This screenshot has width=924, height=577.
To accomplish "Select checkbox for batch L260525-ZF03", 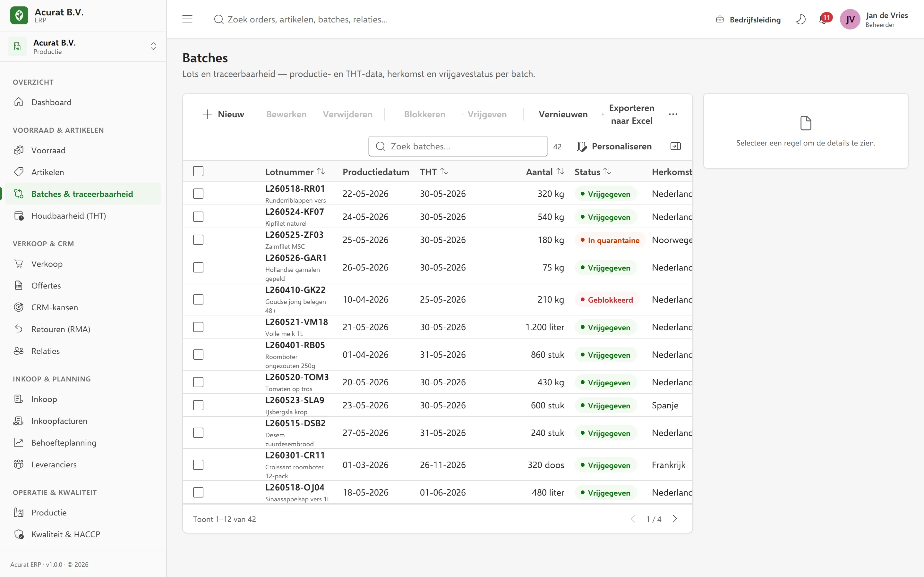I will tap(198, 240).
